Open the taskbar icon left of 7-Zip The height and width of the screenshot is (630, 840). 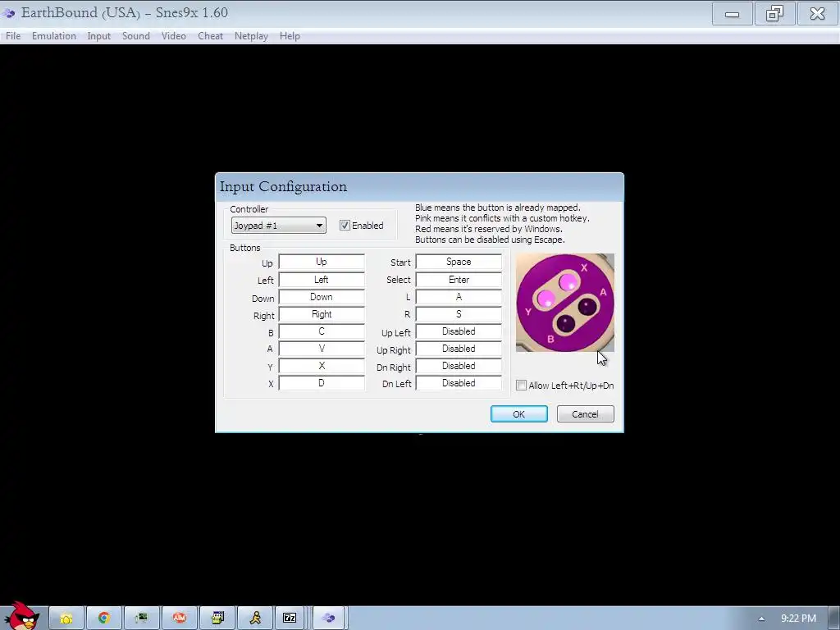point(256,619)
